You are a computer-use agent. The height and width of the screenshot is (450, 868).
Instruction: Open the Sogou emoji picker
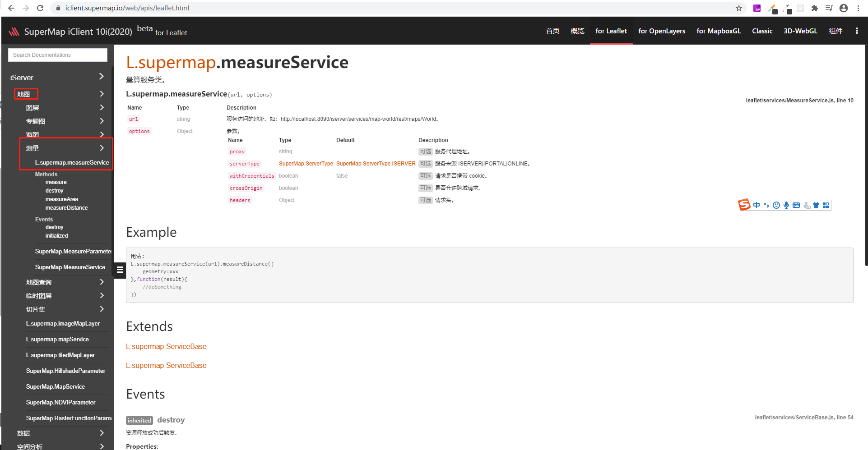pos(776,205)
